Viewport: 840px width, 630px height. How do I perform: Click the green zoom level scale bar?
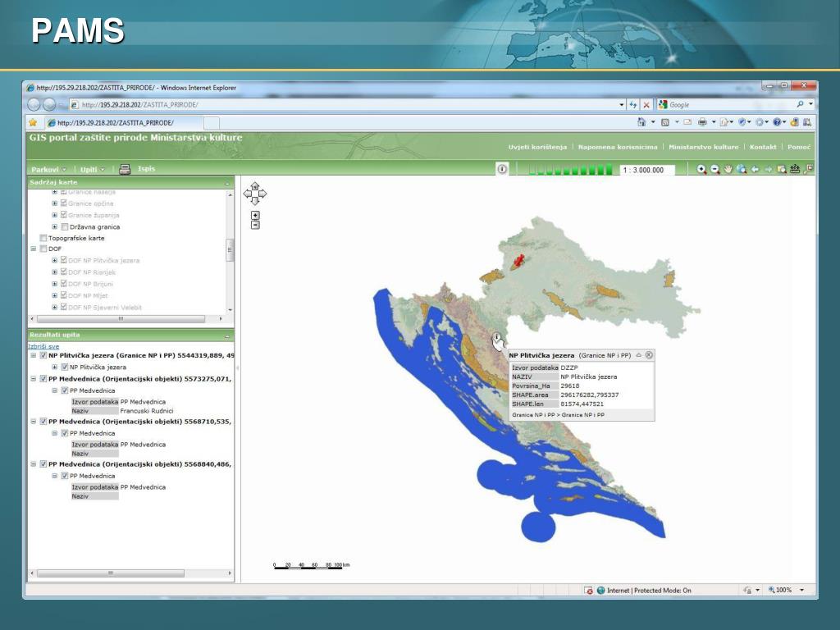(570, 170)
